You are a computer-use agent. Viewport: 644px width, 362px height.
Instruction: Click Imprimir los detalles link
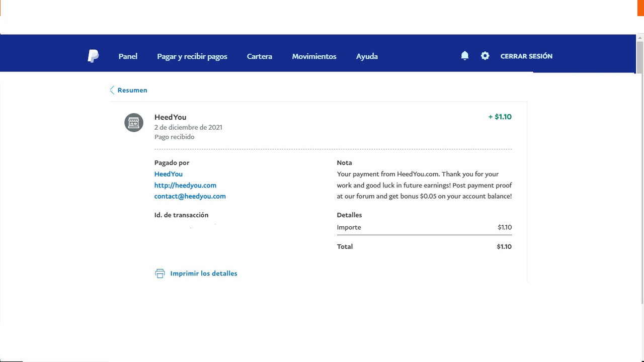204,274
